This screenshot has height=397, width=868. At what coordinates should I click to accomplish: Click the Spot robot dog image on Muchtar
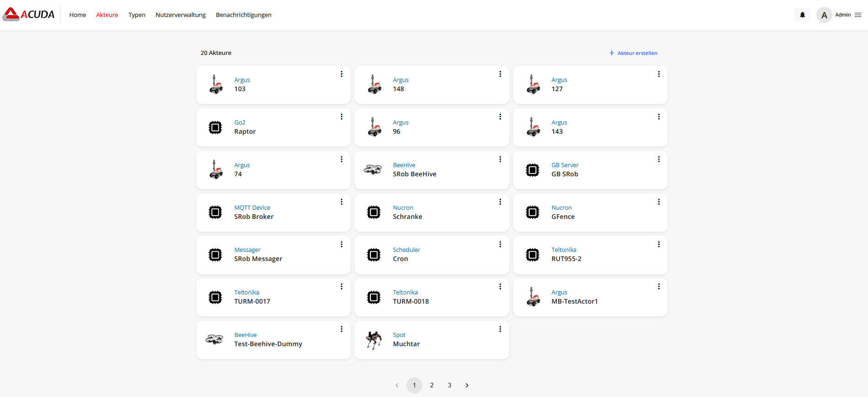374,340
